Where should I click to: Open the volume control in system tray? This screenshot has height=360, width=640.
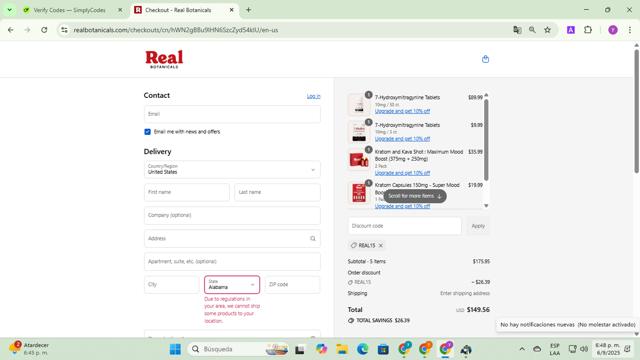pos(584,349)
